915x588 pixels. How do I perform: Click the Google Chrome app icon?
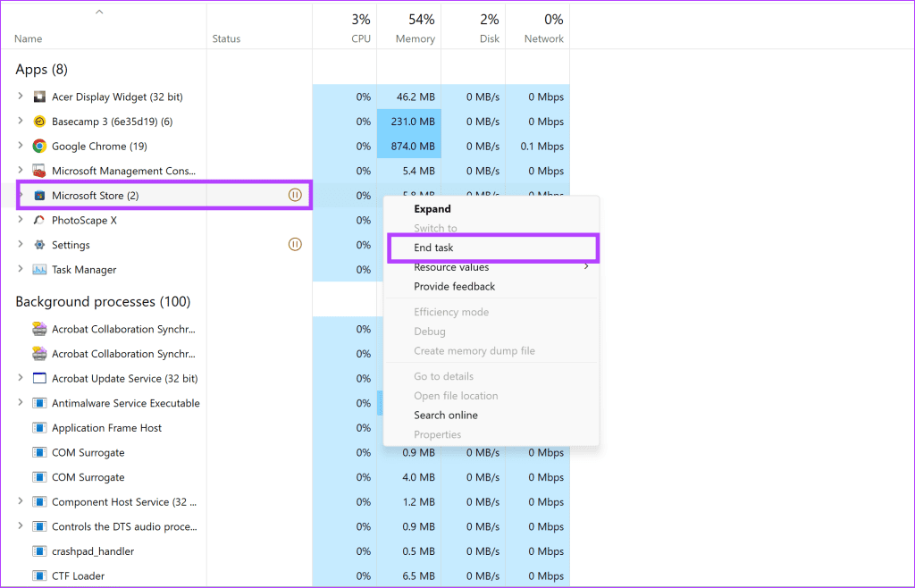[38, 146]
